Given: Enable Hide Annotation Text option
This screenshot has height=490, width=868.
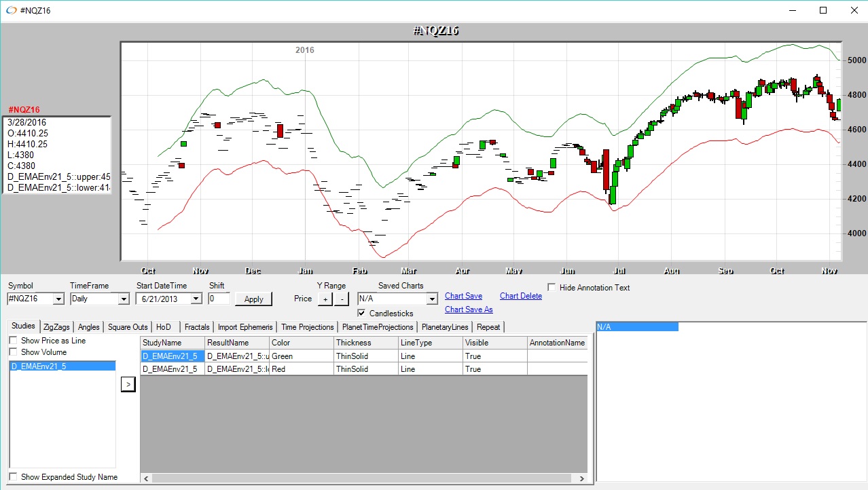Looking at the screenshot, I should (x=551, y=288).
